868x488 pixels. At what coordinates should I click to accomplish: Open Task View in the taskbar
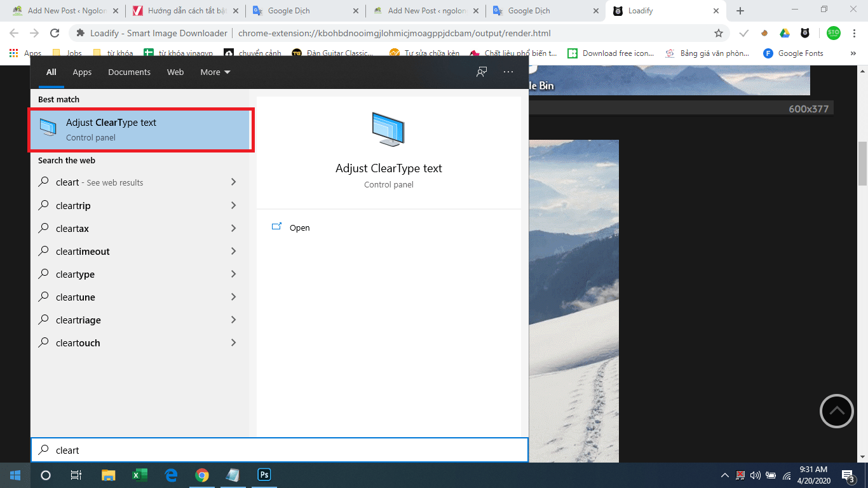(x=76, y=475)
